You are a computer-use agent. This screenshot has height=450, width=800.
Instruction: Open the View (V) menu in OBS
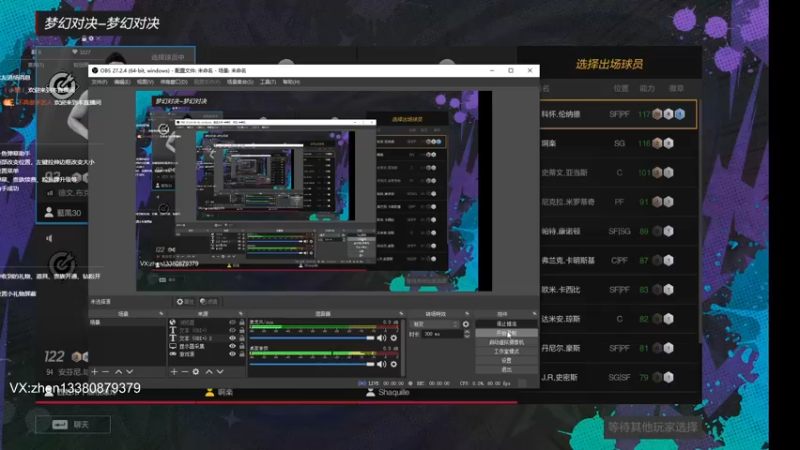pyautogui.click(x=145, y=82)
